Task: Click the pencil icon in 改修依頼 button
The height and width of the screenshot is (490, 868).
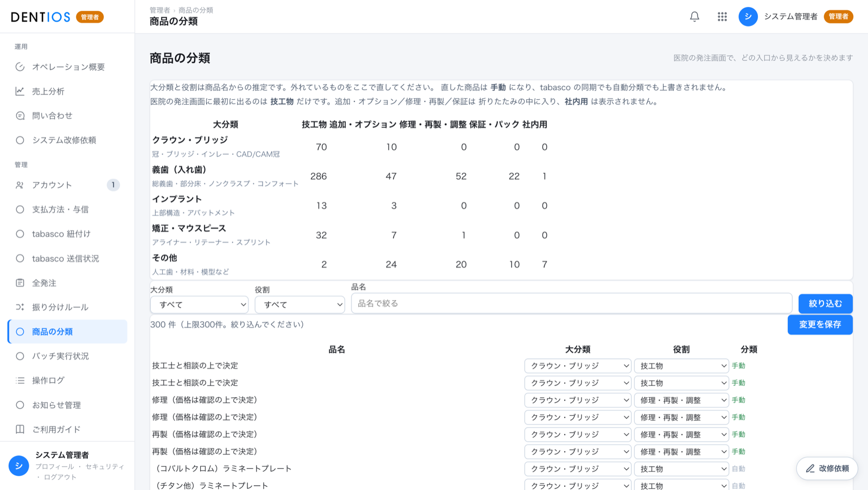Action: (x=810, y=468)
